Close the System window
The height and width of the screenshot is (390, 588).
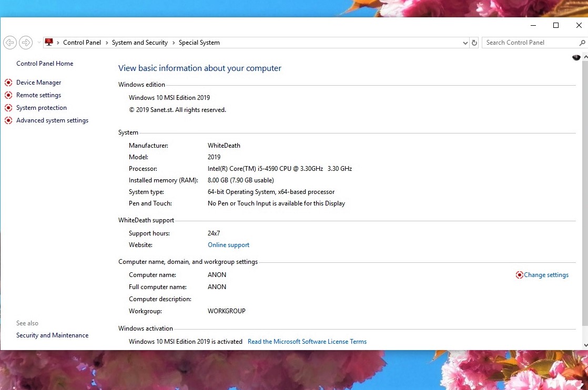(x=579, y=25)
